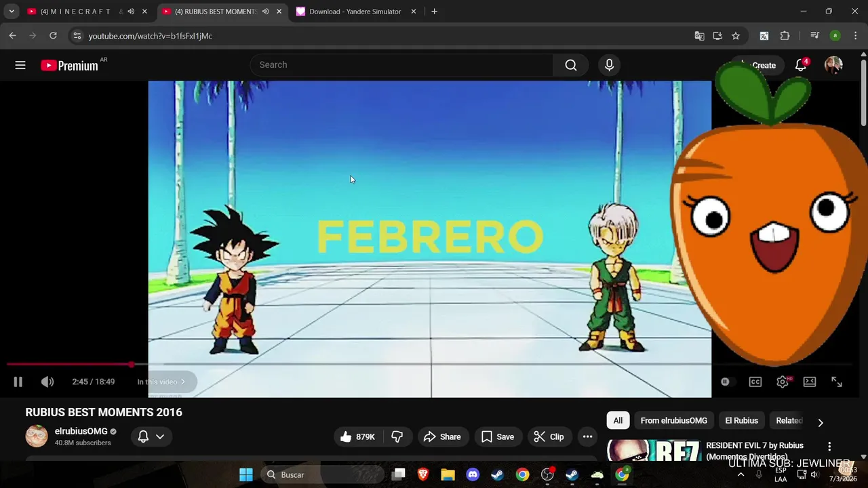Go to YouTube Premium home logo
The width and height of the screenshot is (868, 488).
coord(70,65)
